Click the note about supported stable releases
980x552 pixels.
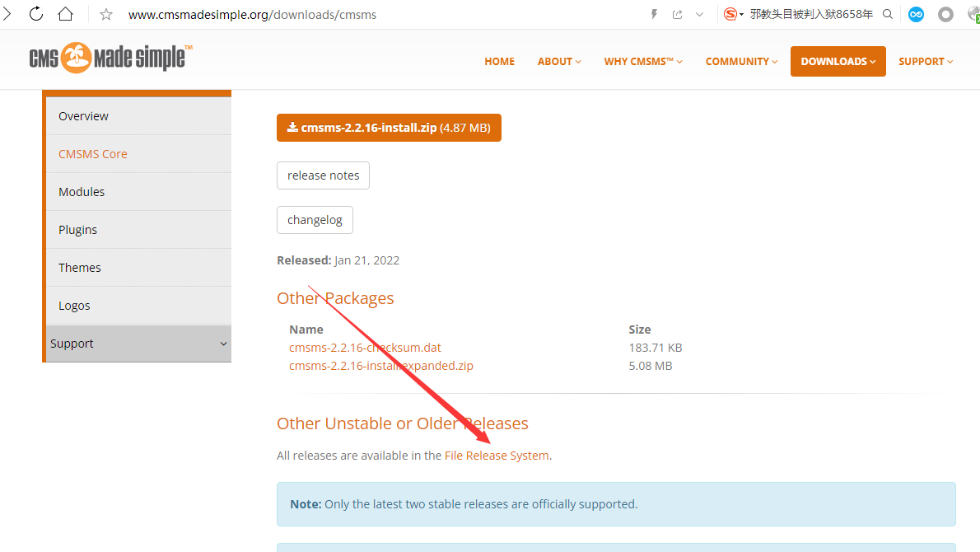coord(616,504)
